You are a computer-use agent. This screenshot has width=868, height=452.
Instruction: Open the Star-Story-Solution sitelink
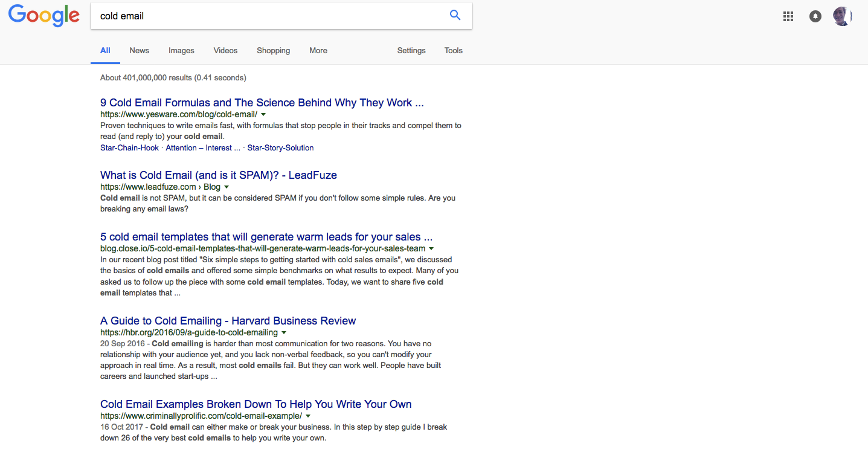[x=280, y=148]
